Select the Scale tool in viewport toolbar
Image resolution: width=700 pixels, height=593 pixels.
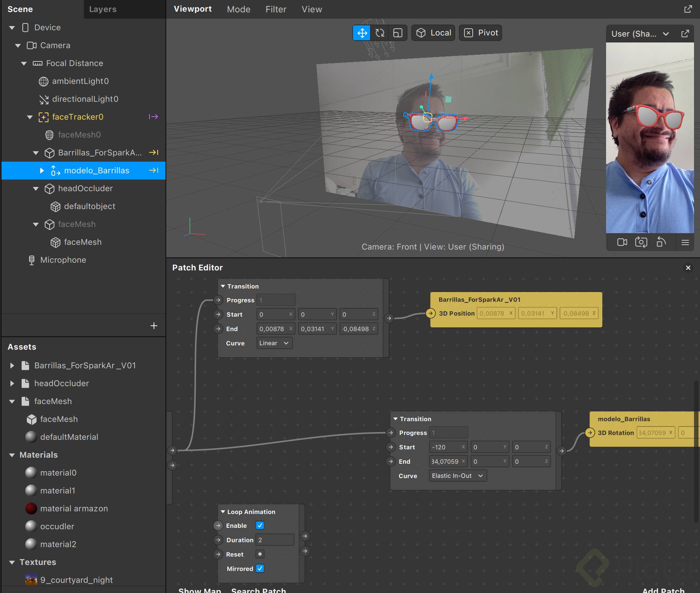point(398,33)
